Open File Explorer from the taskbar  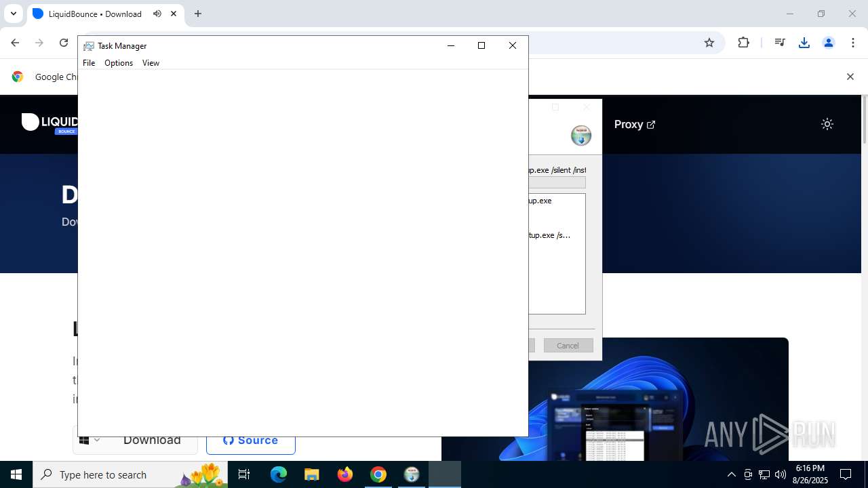[x=312, y=474]
